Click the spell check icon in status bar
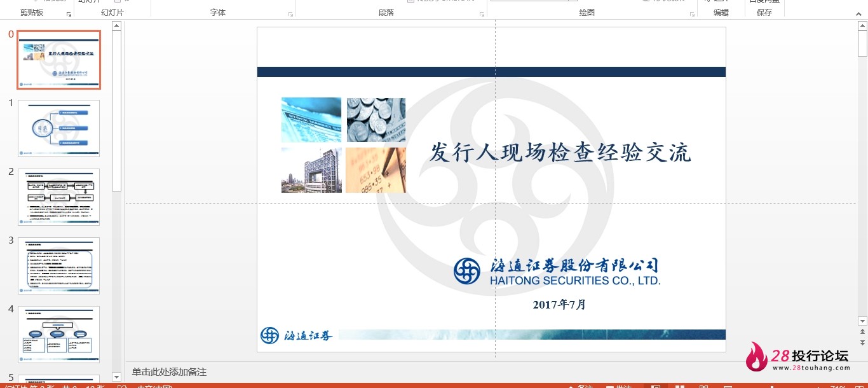868x388 pixels. point(123,385)
